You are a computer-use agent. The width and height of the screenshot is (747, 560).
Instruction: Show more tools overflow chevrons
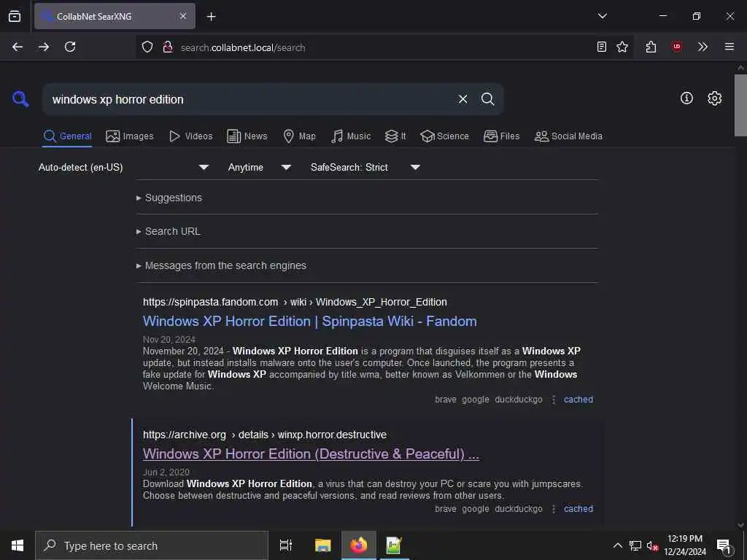[x=703, y=47]
